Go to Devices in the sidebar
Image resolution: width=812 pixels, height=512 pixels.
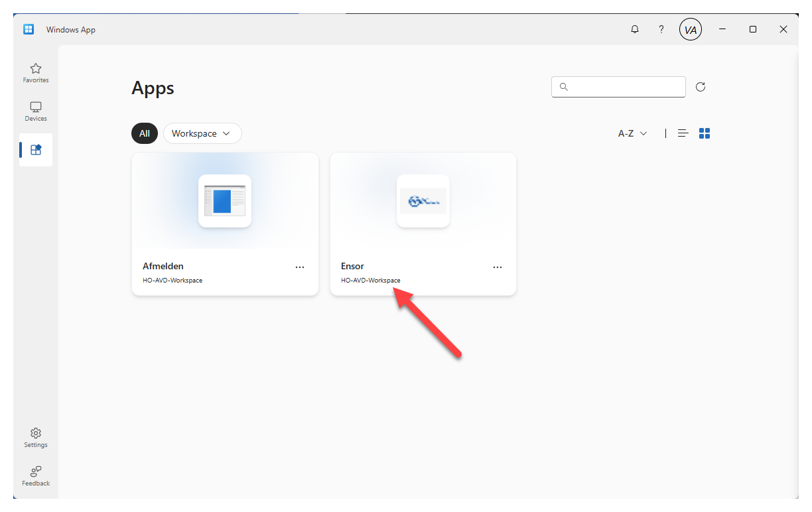[x=36, y=111]
